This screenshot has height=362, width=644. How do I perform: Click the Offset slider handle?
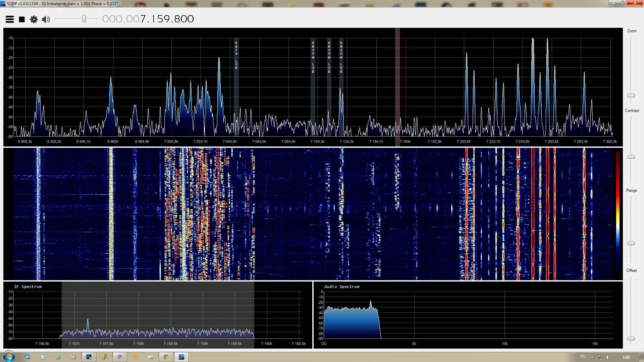tap(631, 339)
